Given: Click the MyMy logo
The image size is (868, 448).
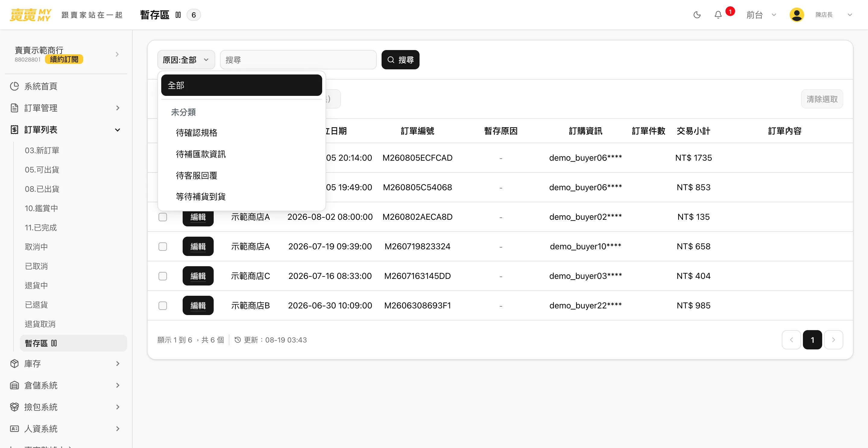Looking at the screenshot, I should [30, 15].
